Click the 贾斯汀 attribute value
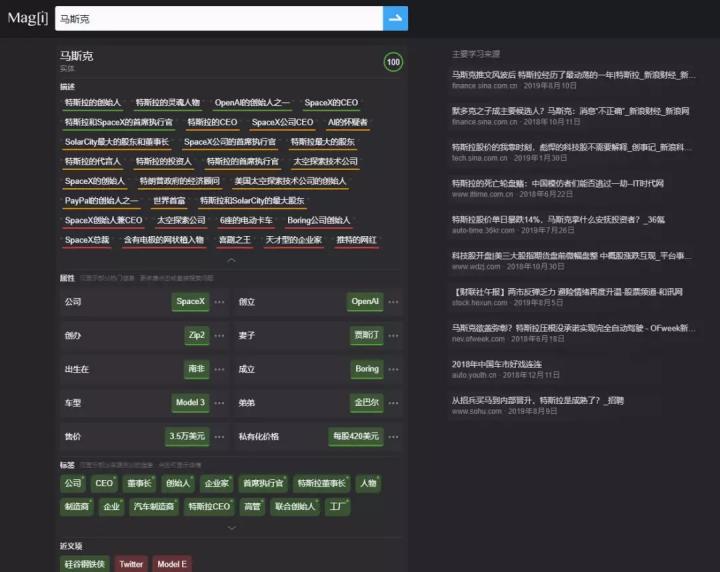720x572 pixels. click(x=366, y=335)
